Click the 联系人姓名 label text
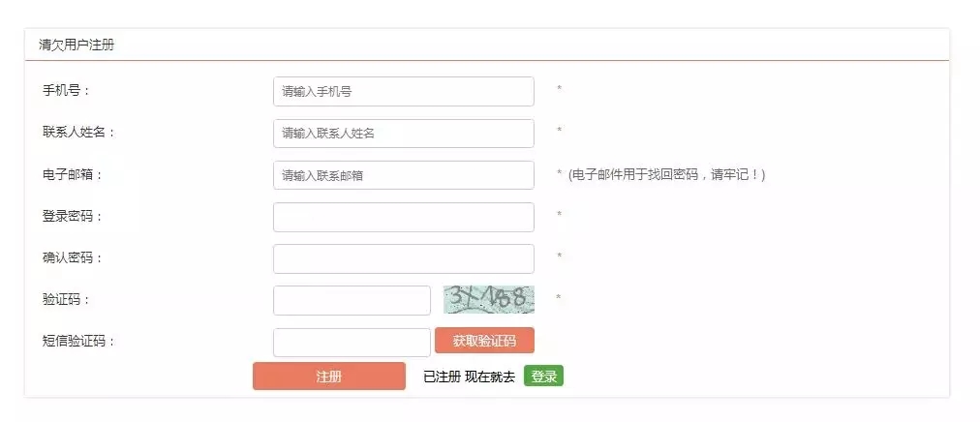Viewport: 980px width, 422px height. pos(78,133)
